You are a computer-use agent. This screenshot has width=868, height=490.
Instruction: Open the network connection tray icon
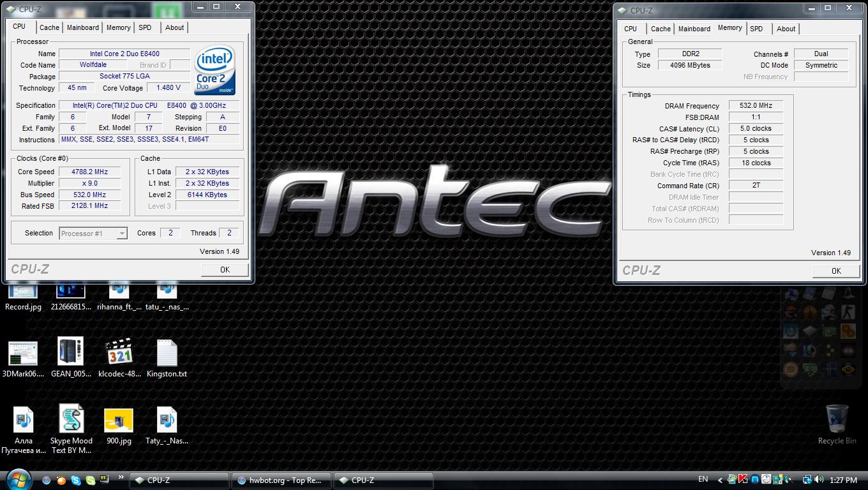807,480
